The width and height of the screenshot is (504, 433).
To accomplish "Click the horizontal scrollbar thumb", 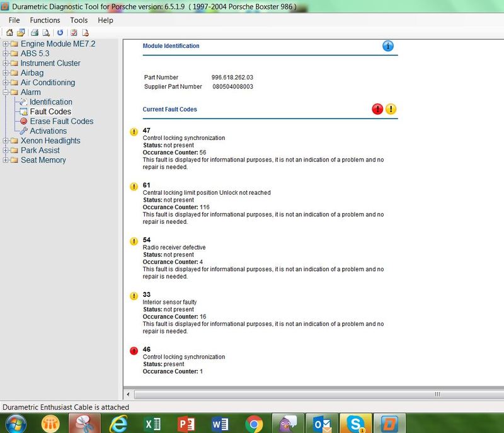I will (x=320, y=395).
